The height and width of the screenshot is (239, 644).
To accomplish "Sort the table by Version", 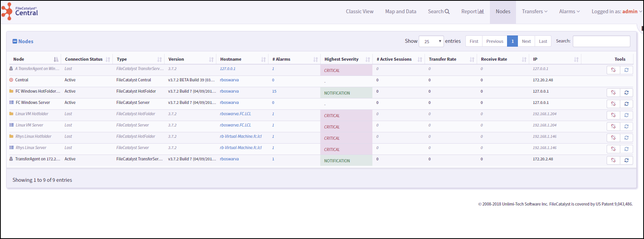I will [x=190, y=59].
